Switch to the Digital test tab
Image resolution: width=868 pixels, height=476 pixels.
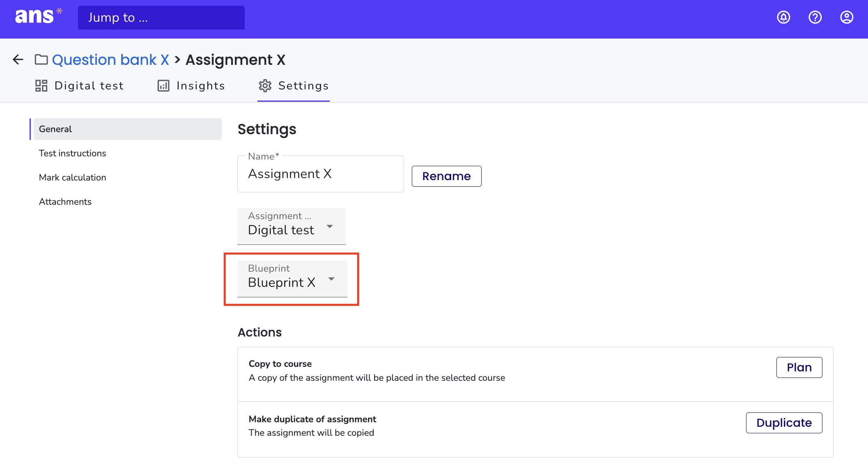pos(79,85)
